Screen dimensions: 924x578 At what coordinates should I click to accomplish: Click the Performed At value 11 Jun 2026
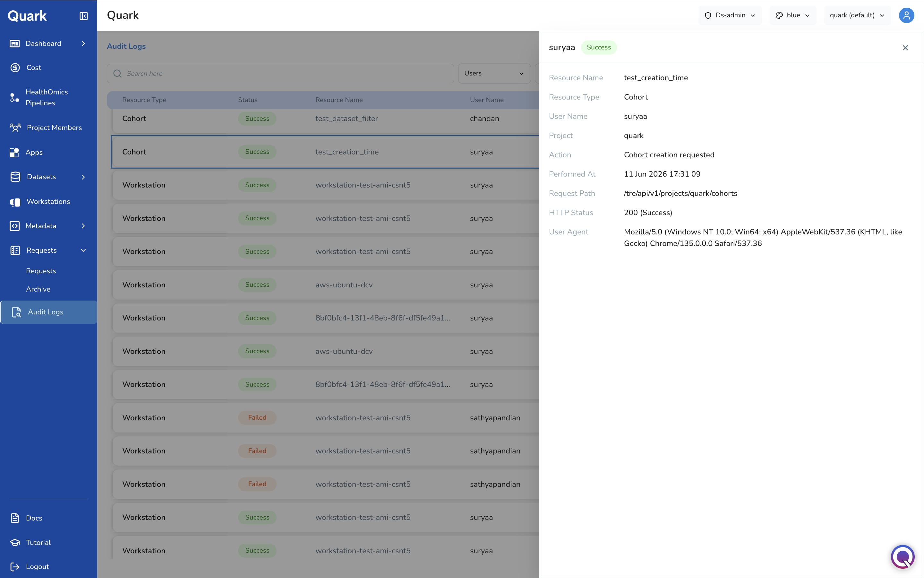coord(662,174)
